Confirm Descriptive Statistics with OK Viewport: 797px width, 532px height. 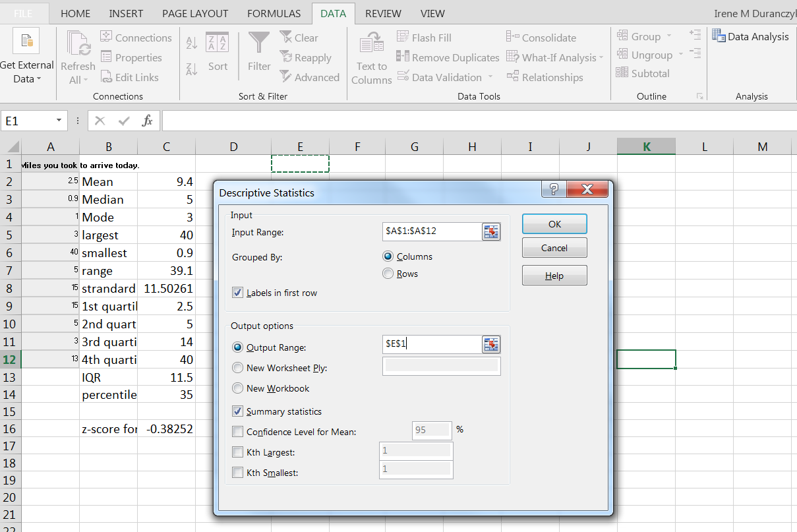coord(554,224)
